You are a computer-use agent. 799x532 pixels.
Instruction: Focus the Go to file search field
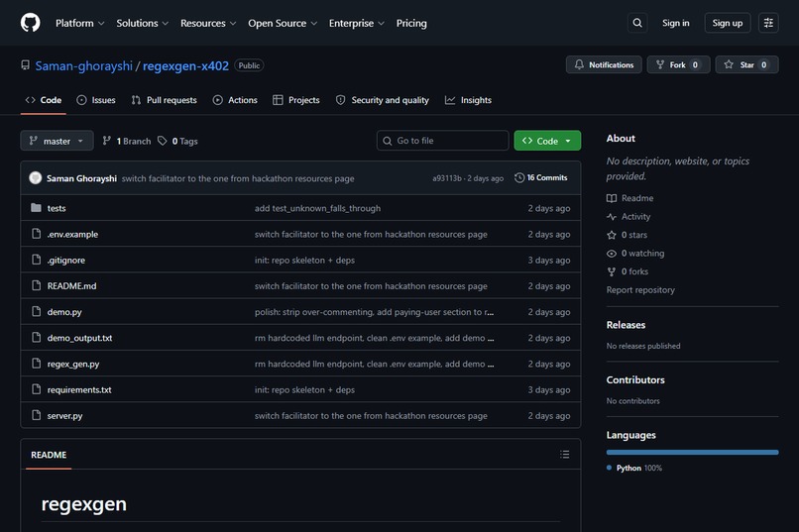443,141
